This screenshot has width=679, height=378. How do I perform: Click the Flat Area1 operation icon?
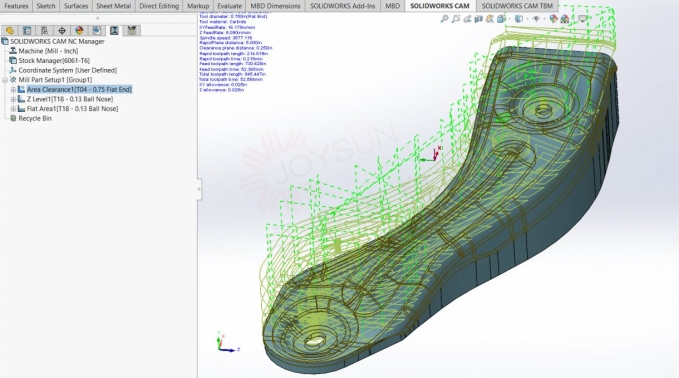pos(21,109)
